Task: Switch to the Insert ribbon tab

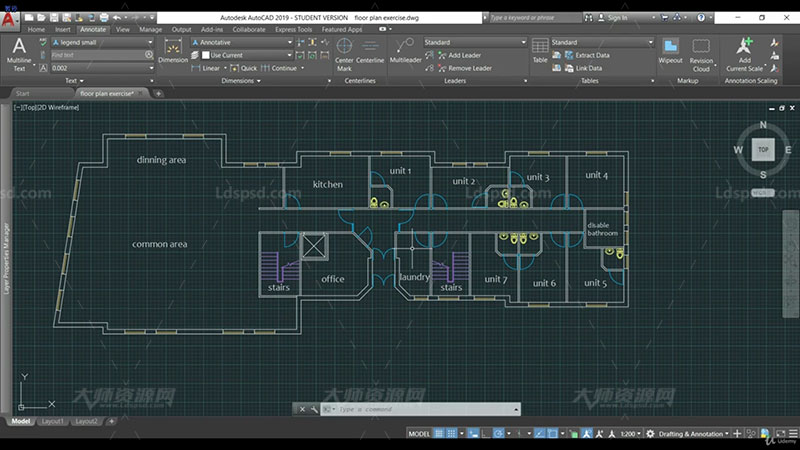Action: coord(63,29)
